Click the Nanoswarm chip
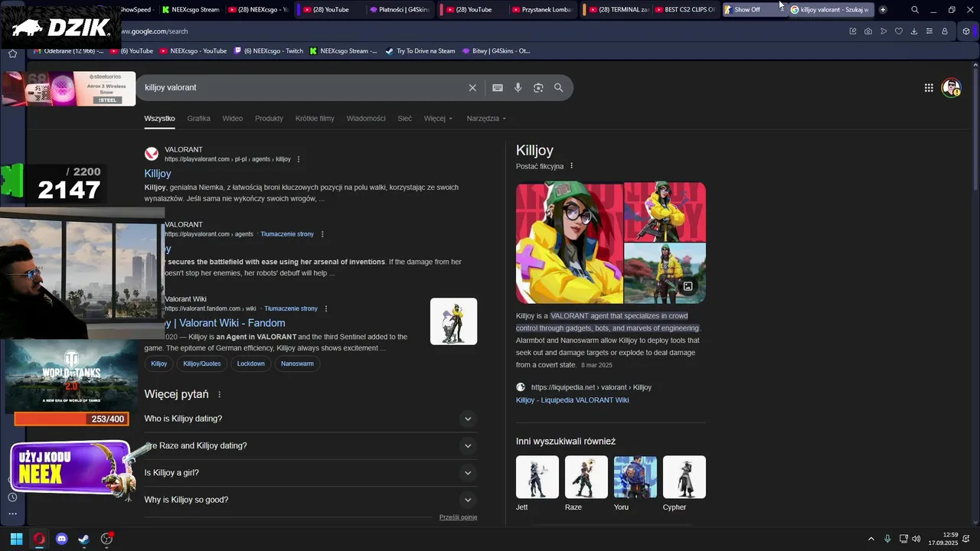The height and width of the screenshot is (551, 980). pyautogui.click(x=297, y=364)
